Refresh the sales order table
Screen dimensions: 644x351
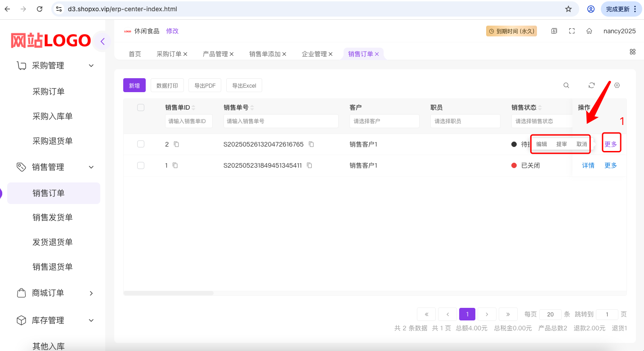coord(592,85)
